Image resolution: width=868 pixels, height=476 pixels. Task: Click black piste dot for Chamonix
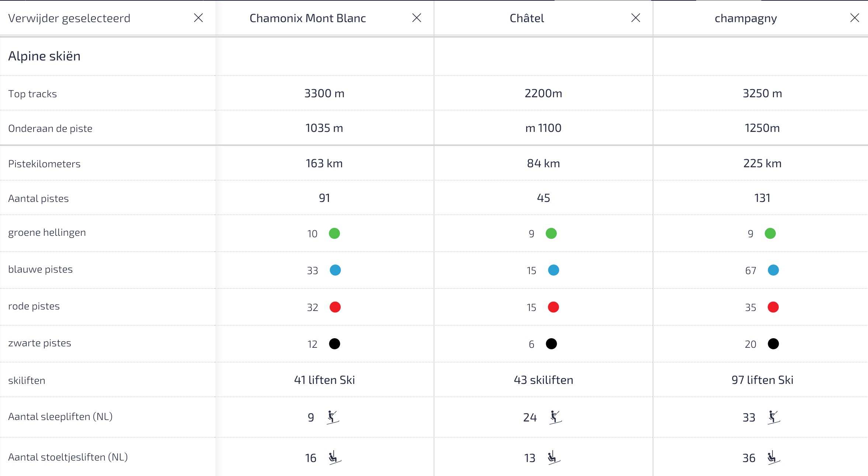point(334,344)
